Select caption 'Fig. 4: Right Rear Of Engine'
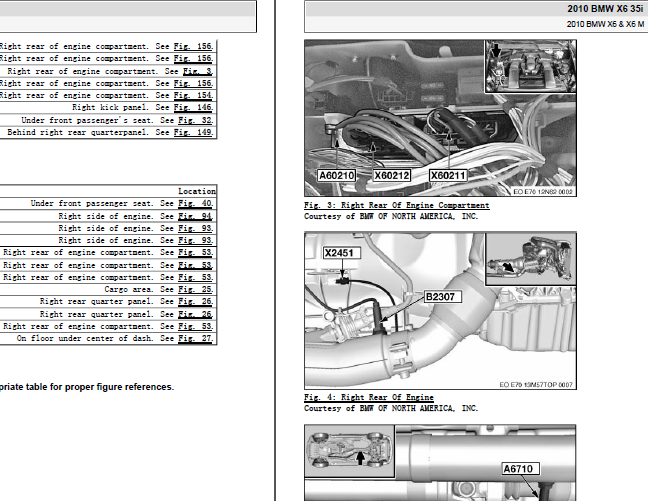This screenshot has height=501, width=648. (x=369, y=397)
